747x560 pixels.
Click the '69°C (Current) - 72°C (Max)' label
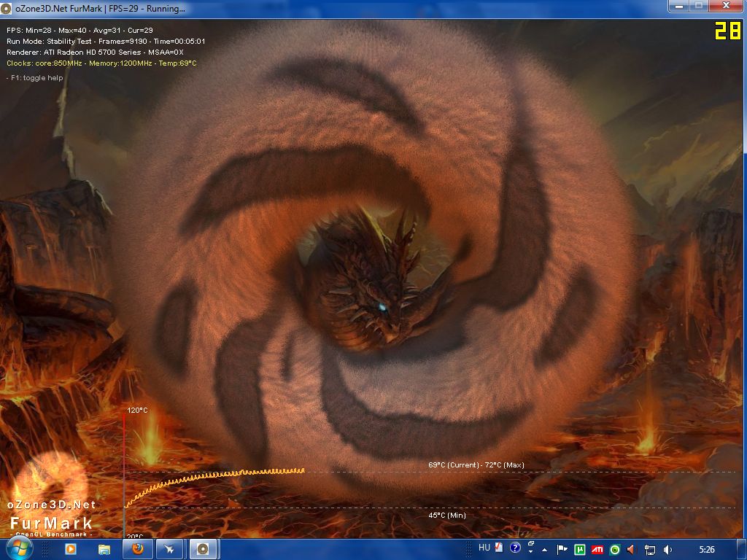click(476, 464)
